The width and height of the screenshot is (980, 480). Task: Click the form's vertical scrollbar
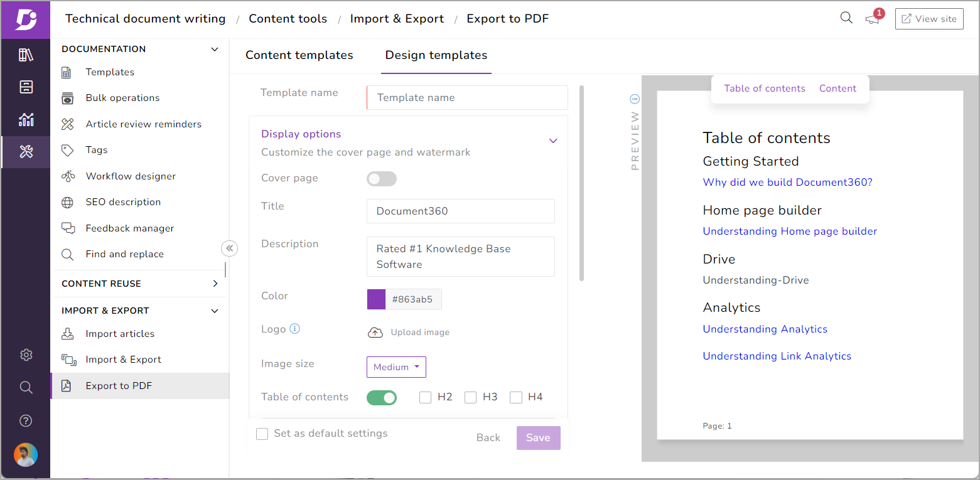pyautogui.click(x=582, y=183)
